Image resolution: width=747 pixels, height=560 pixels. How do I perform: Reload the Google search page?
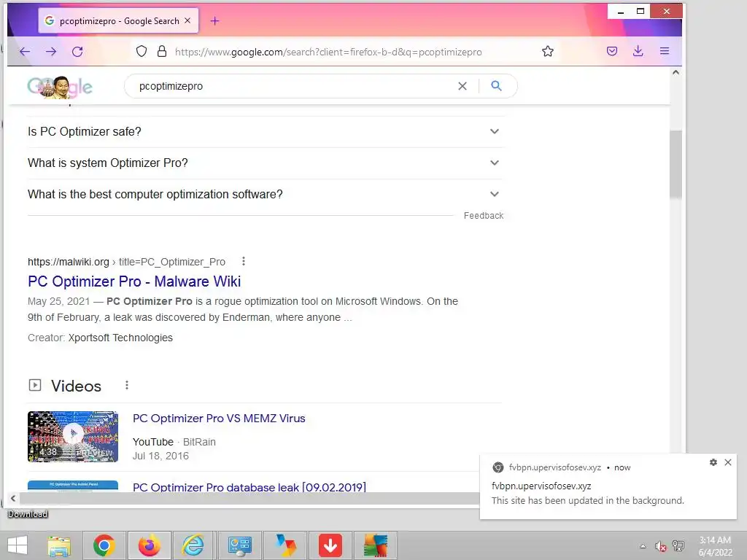pos(77,52)
